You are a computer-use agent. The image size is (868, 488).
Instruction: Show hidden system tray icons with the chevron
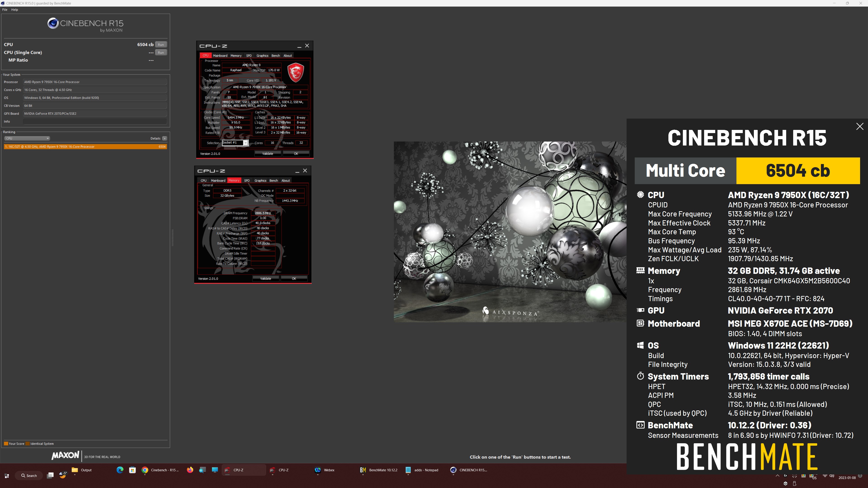tap(778, 476)
